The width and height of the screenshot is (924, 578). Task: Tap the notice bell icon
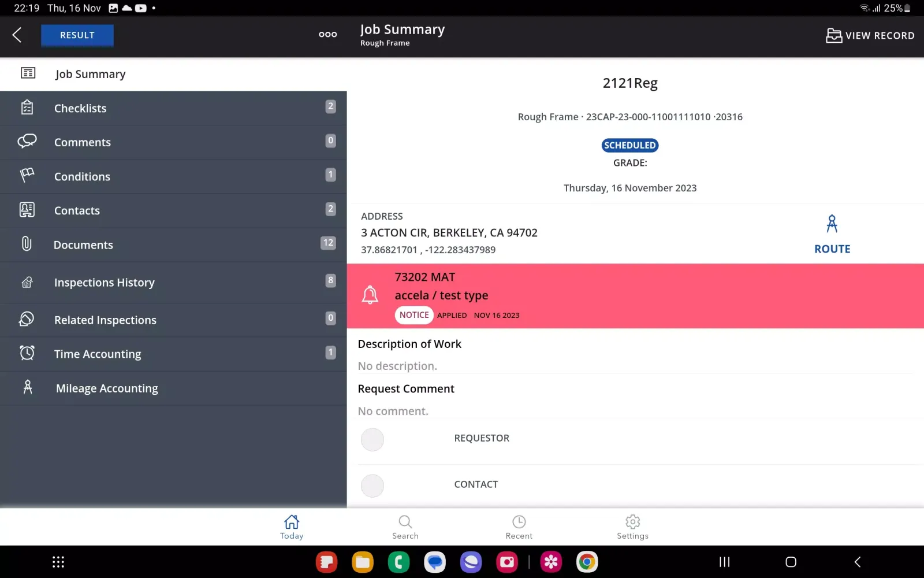coord(370,295)
